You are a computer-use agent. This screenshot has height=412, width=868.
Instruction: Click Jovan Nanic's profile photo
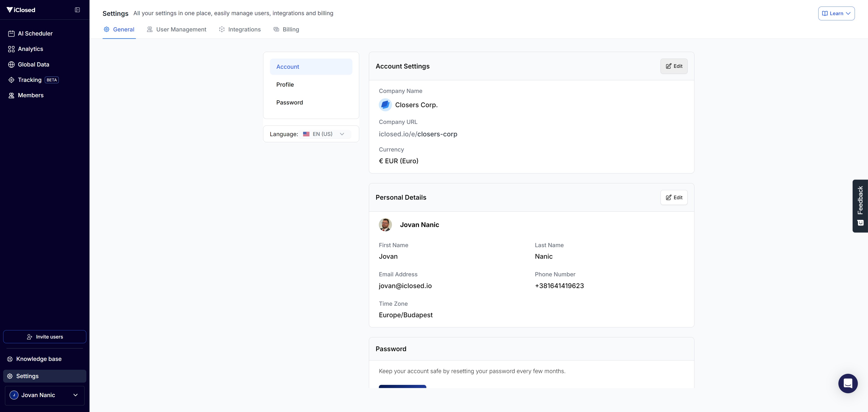coord(385,225)
